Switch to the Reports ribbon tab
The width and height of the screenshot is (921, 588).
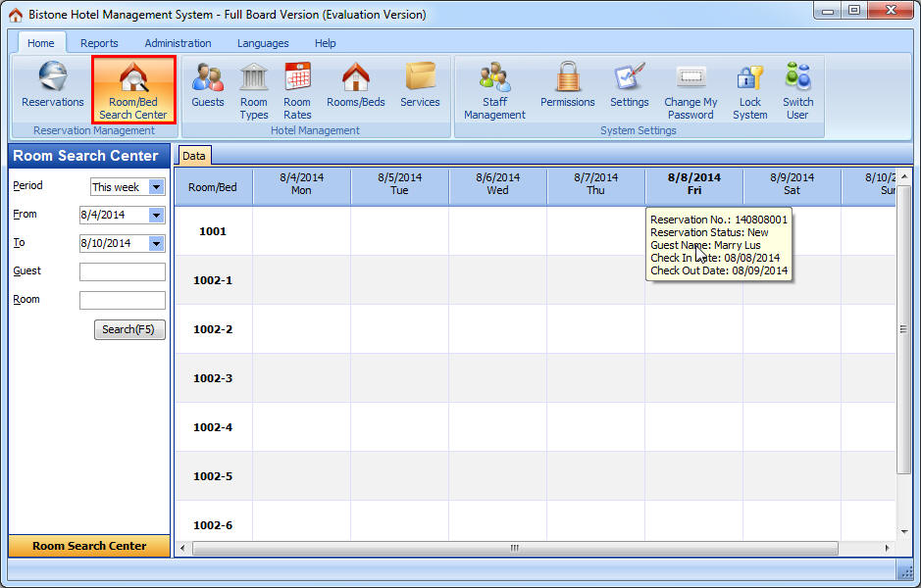pos(99,43)
